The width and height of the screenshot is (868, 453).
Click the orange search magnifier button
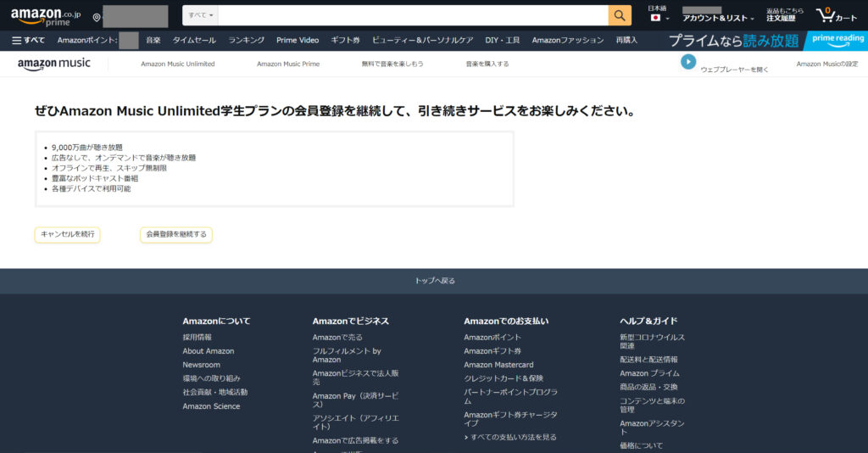coord(620,15)
